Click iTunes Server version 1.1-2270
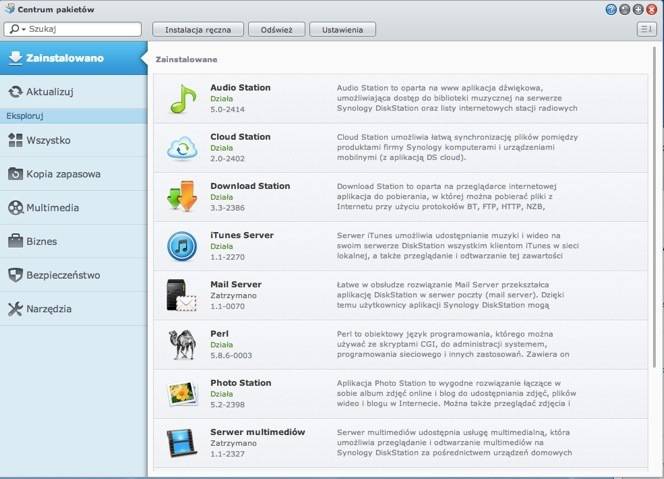The height and width of the screenshot is (479, 664). (x=227, y=257)
